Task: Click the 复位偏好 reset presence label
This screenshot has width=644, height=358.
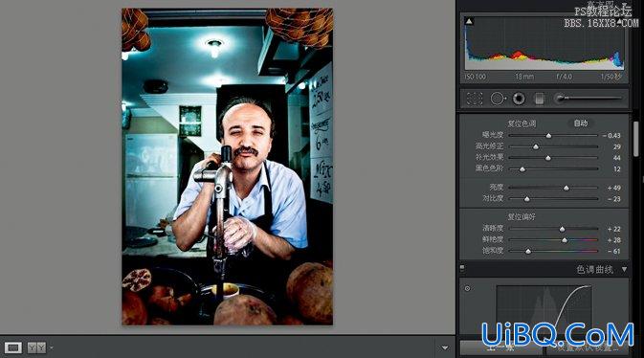Action: click(522, 216)
